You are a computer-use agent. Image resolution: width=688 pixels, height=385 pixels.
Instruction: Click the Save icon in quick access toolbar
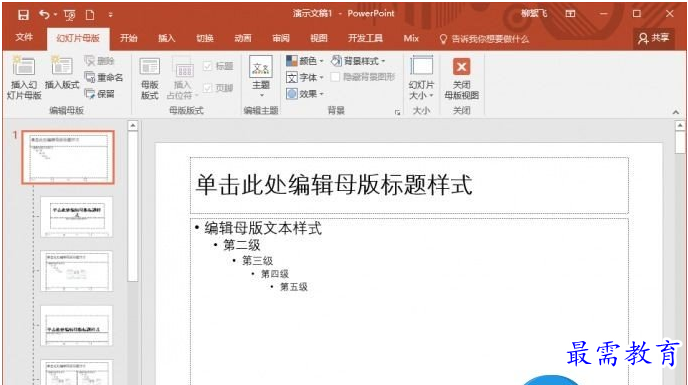[23, 15]
